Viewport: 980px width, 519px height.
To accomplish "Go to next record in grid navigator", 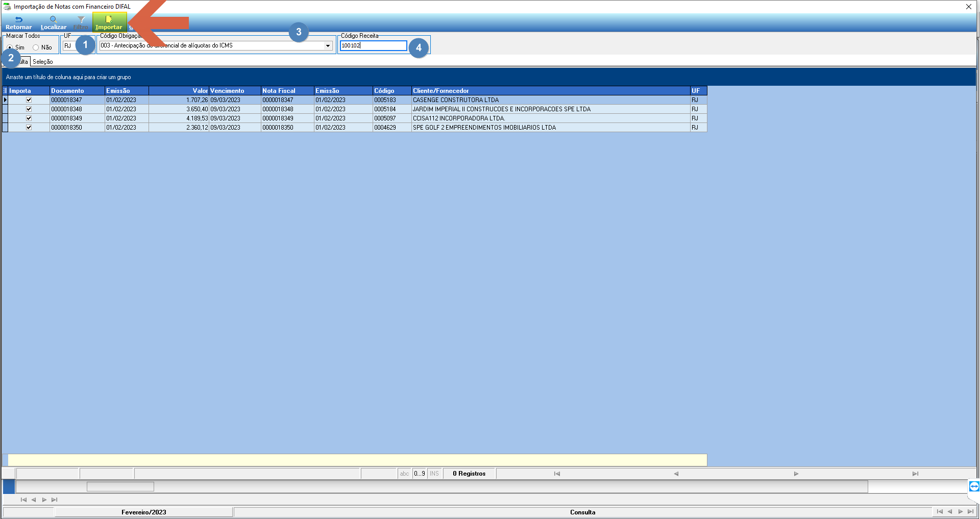I will (x=796, y=474).
